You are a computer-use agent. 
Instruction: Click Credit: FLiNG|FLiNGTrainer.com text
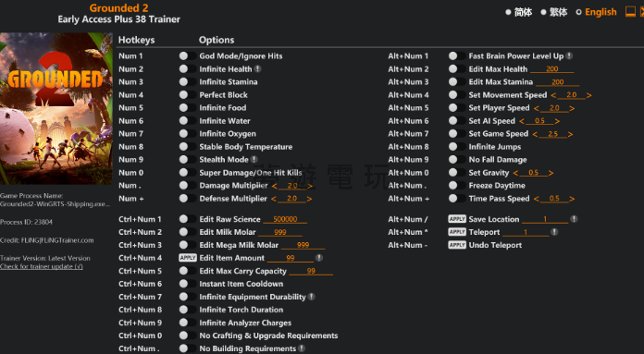point(47,240)
